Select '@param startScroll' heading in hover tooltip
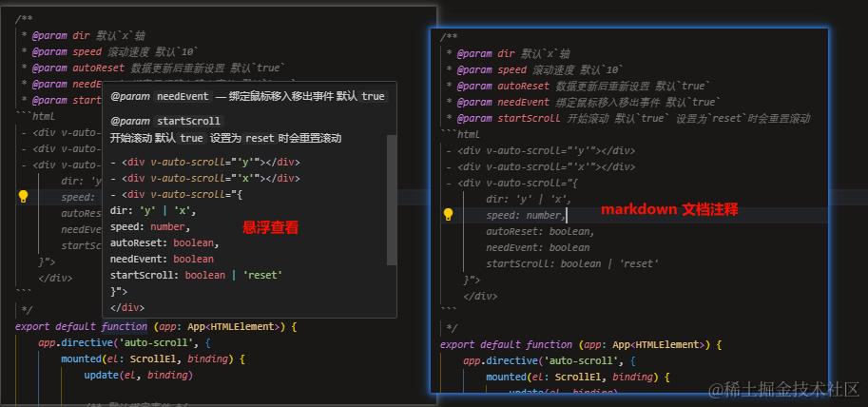Viewport: 868px width, 407px height. click(165, 121)
